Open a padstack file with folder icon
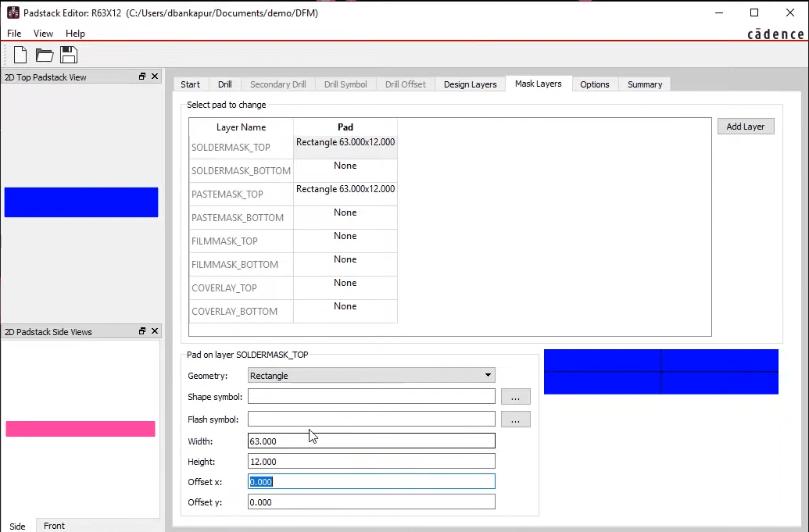809x532 pixels. [45, 55]
